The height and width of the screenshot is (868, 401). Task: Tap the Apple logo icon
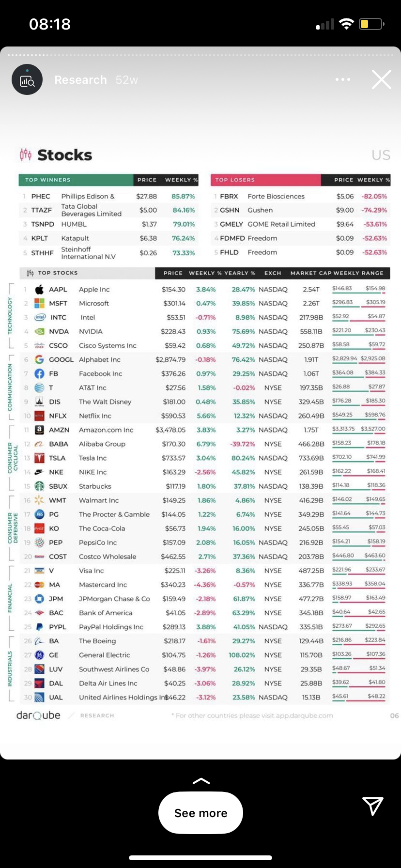click(40, 290)
